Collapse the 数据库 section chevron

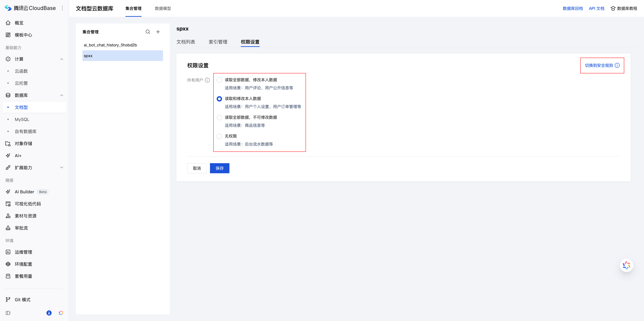pos(62,95)
